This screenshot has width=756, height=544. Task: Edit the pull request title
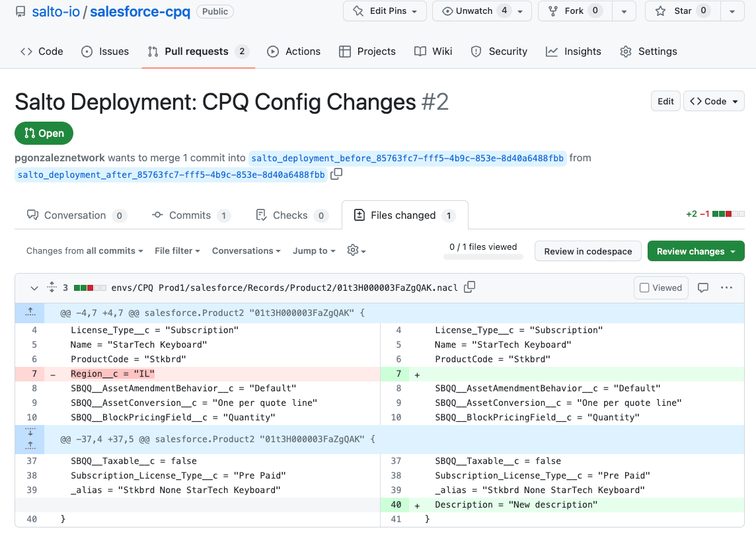click(x=665, y=101)
